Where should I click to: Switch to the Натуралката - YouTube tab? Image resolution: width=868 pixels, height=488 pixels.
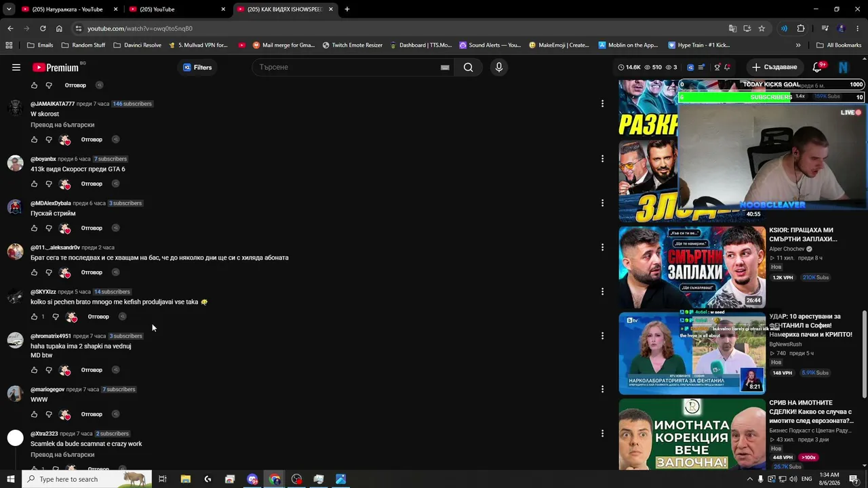(69, 9)
